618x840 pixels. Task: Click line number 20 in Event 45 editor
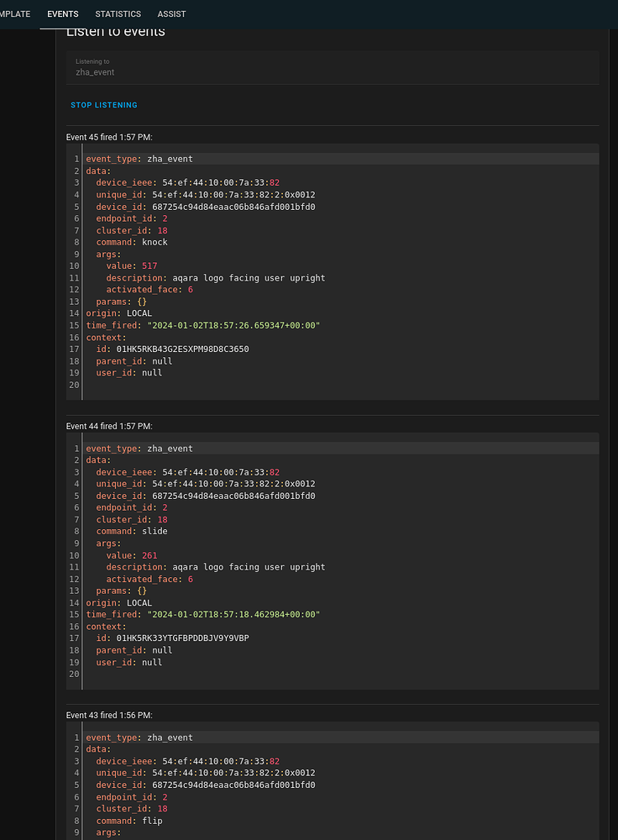(76, 385)
